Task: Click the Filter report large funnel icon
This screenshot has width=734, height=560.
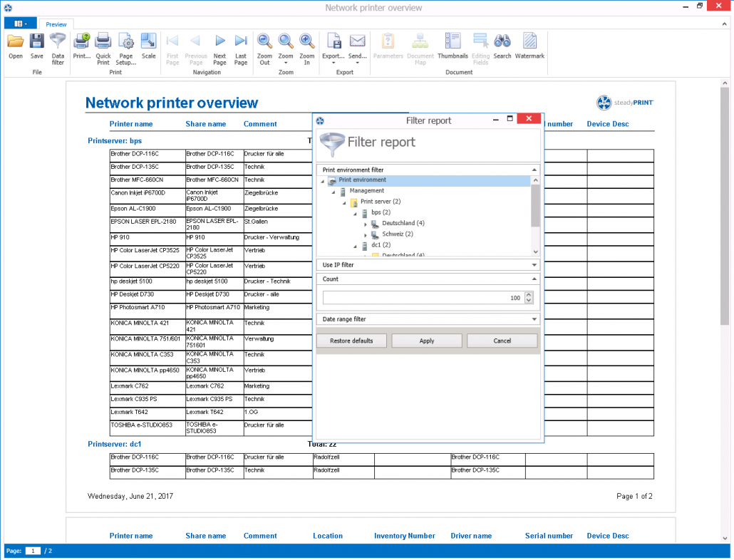Action: point(332,145)
